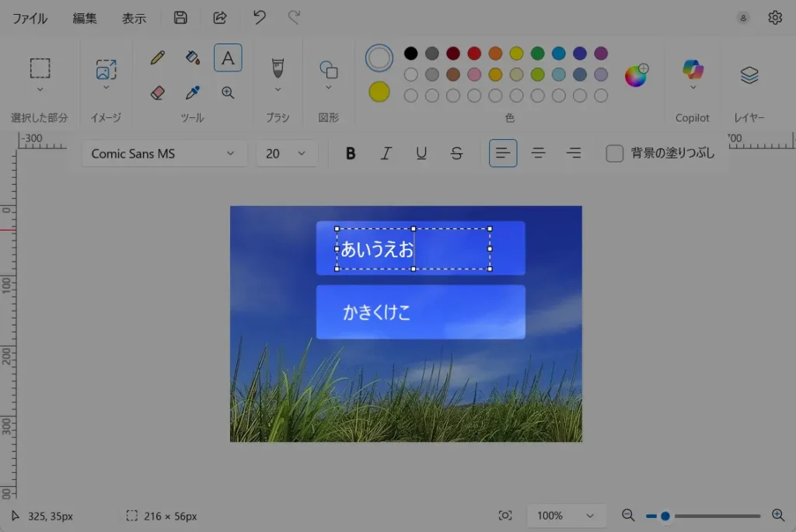Expand the 図形 dropdown chevron
The width and height of the screenshot is (796, 532).
pyautogui.click(x=329, y=88)
